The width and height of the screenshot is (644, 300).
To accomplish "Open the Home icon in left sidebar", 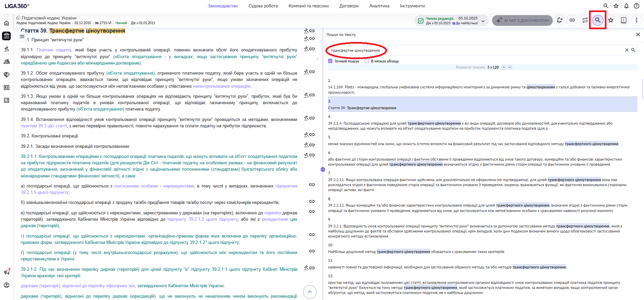I will pos(6,23).
